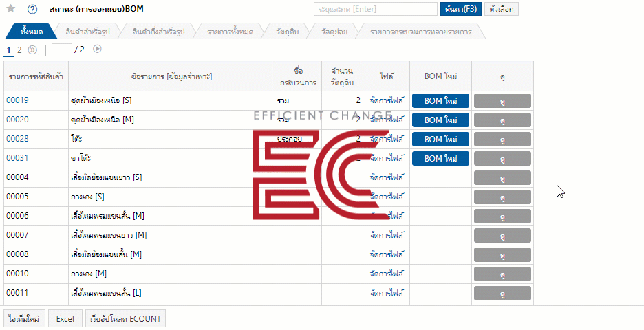Click ดู button for row 00019
644x330 pixels.
(x=502, y=101)
